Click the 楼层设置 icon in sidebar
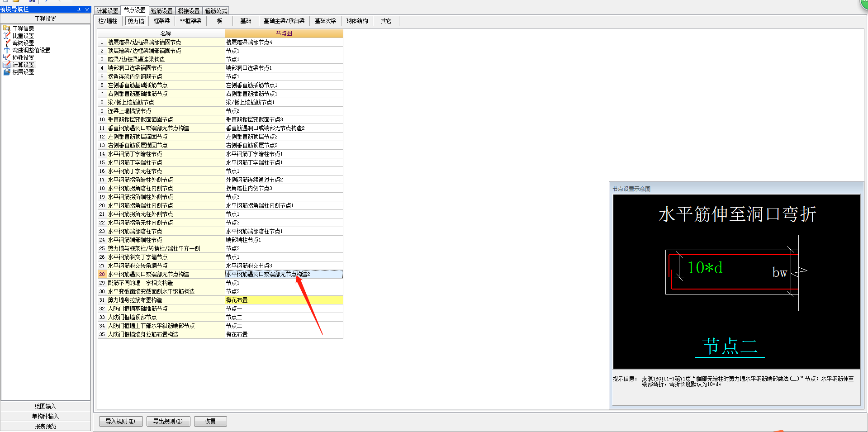 (7, 72)
